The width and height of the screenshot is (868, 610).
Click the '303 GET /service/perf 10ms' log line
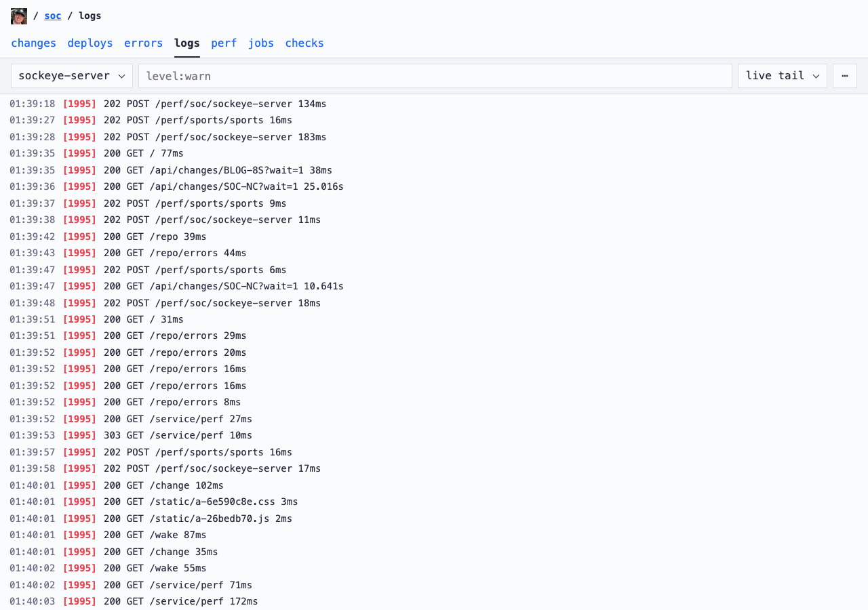[x=434, y=435]
